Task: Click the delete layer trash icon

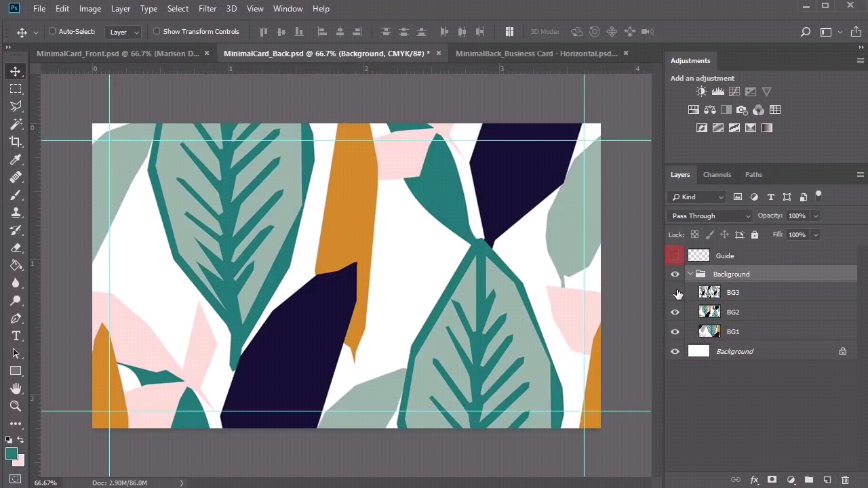Action: pos(845,480)
